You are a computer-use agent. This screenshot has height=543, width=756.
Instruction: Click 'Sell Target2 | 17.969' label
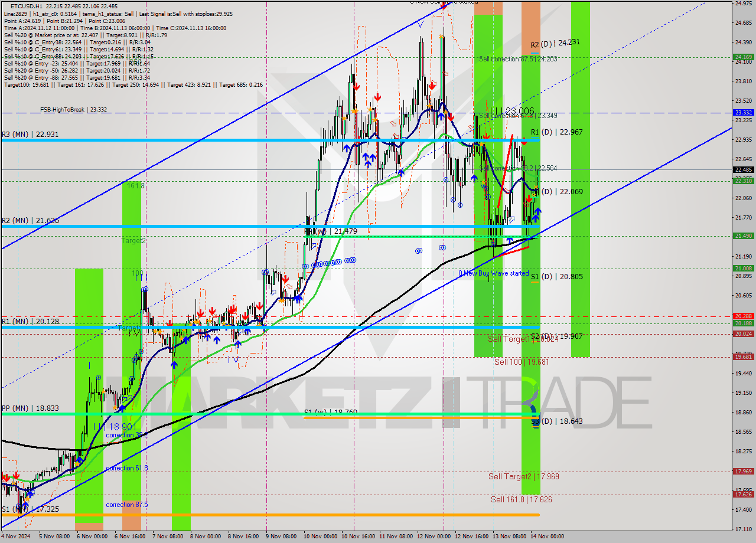click(524, 476)
